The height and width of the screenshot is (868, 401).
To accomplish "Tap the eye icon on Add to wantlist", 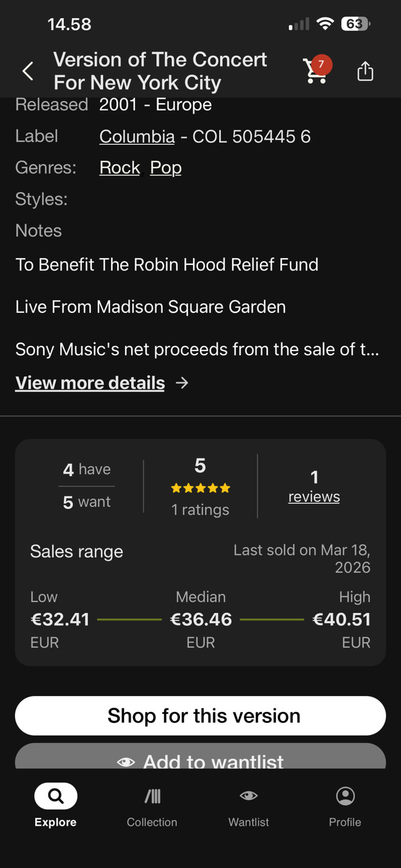I will tap(126, 762).
